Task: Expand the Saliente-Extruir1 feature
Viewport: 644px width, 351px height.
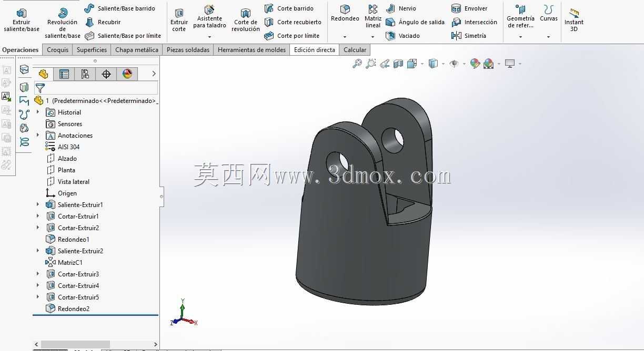Action: click(x=38, y=204)
